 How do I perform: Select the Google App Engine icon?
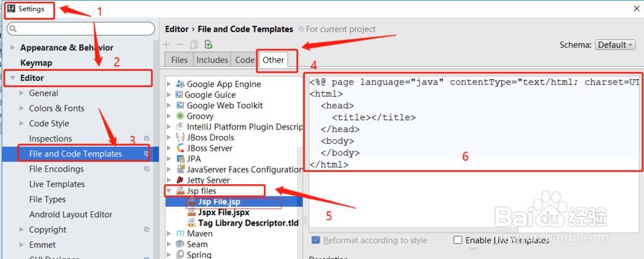pyautogui.click(x=179, y=84)
